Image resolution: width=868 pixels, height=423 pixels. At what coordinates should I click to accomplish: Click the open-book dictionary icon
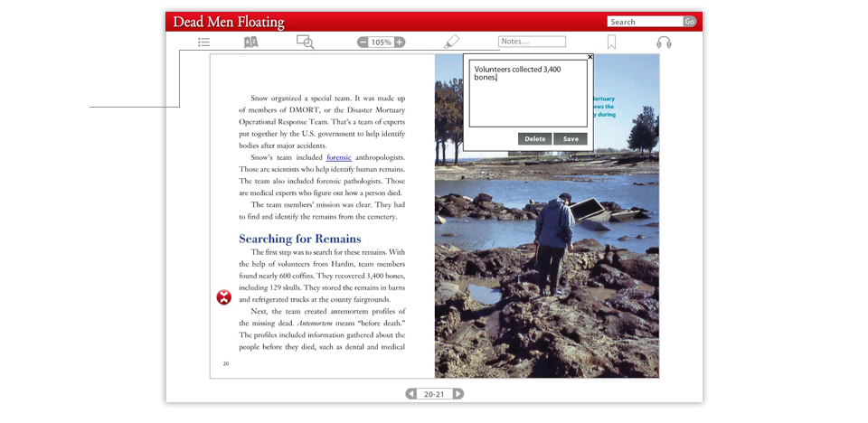coord(251,42)
